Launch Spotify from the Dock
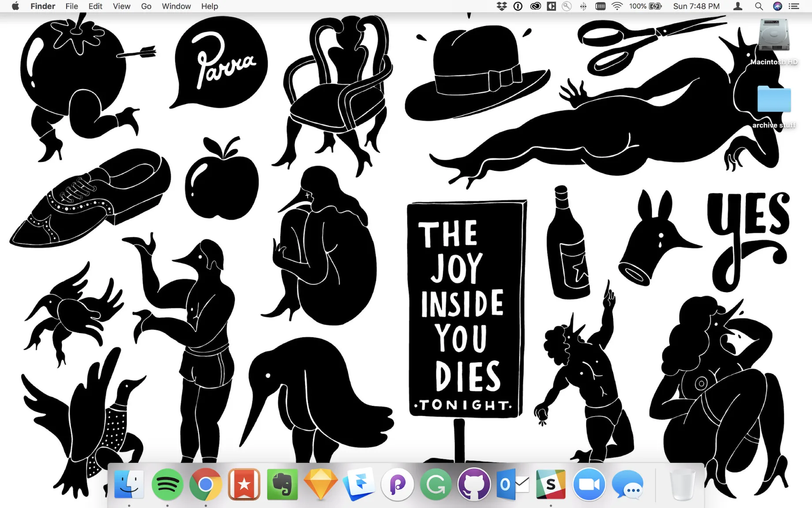The width and height of the screenshot is (812, 508). click(x=167, y=485)
